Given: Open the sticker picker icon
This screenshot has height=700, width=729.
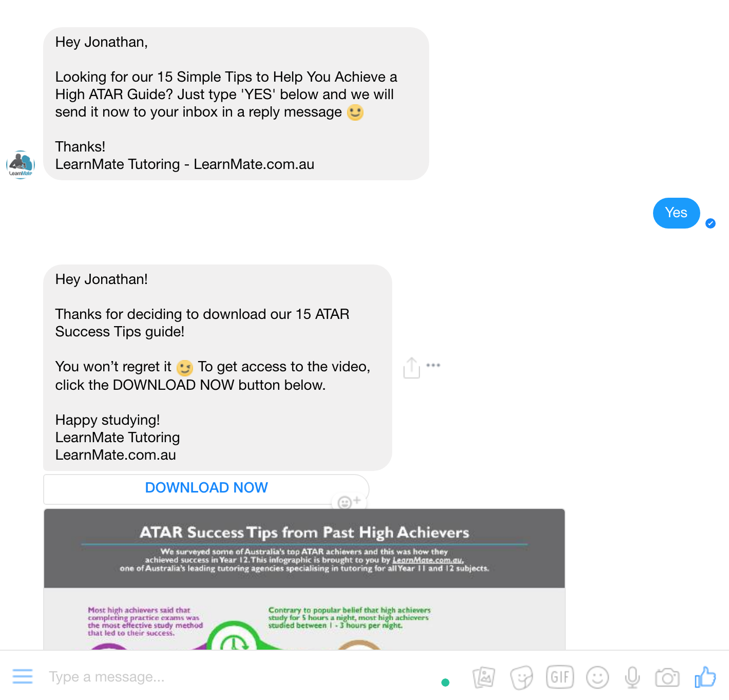Looking at the screenshot, I should (522, 677).
